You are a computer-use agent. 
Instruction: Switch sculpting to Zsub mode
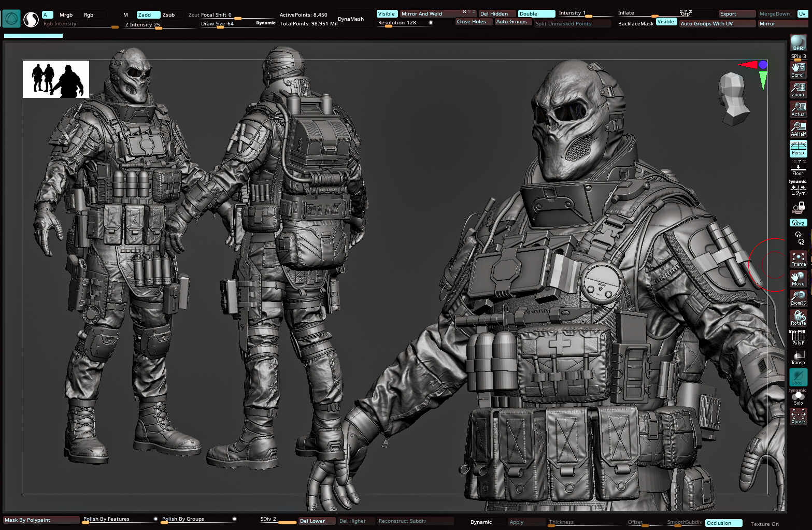point(169,15)
